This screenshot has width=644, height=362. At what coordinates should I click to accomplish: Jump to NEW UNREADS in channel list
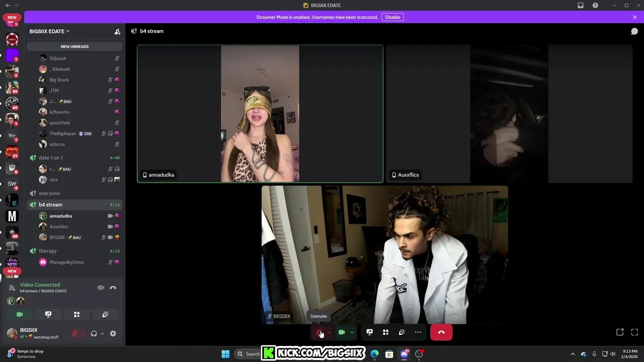[74, 46]
